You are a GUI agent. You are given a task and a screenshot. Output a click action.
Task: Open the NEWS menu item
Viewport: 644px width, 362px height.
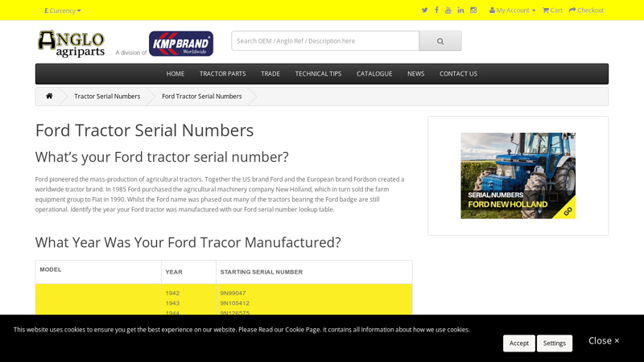pyautogui.click(x=415, y=74)
